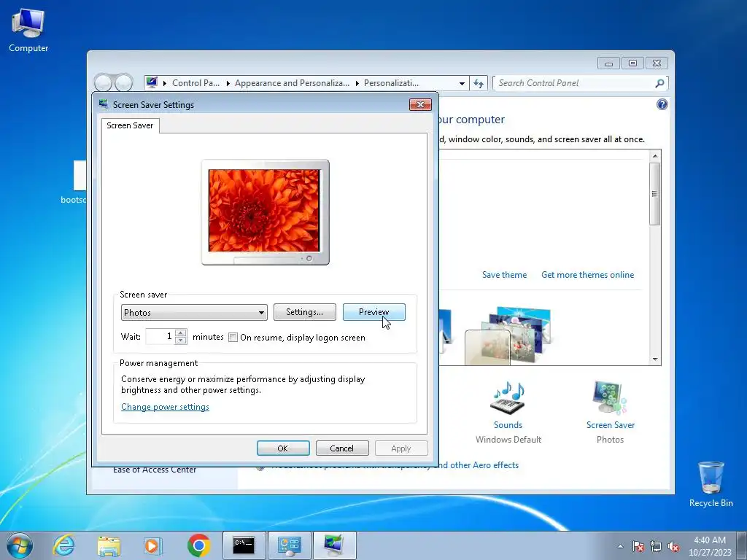Select the Screen Saver tab
Screen dimensions: 747x560
(x=130, y=125)
